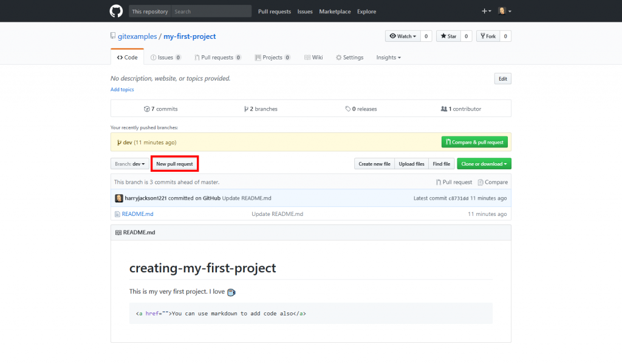Click the plus icon in the top bar
Viewport: 622px width, 364px height.
click(x=483, y=11)
